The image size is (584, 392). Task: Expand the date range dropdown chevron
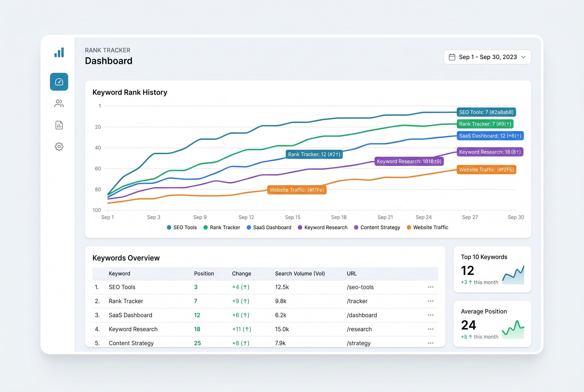(523, 57)
